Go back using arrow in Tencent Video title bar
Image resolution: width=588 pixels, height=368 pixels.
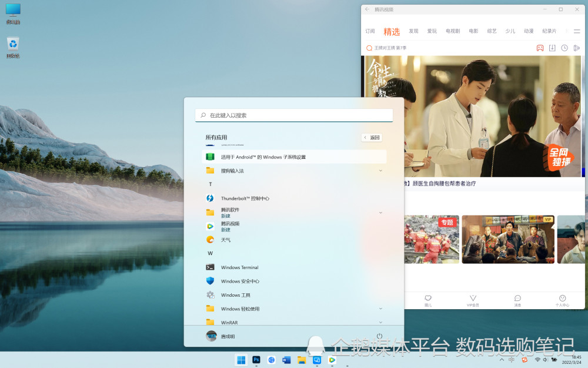click(367, 9)
